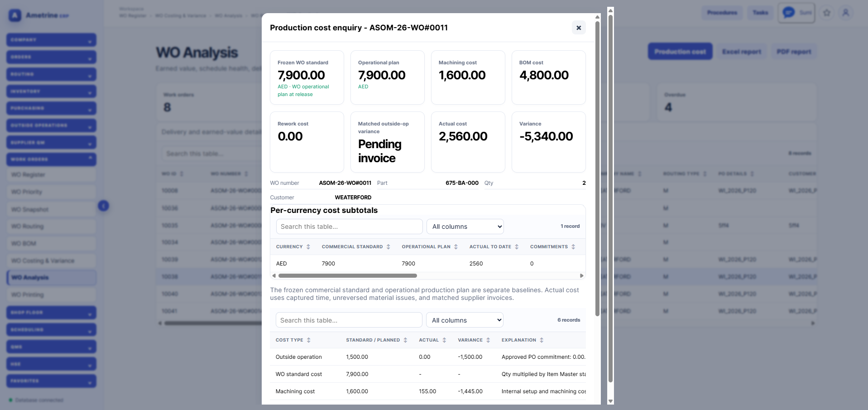Click the 2560 actual to date value

[x=476, y=264]
